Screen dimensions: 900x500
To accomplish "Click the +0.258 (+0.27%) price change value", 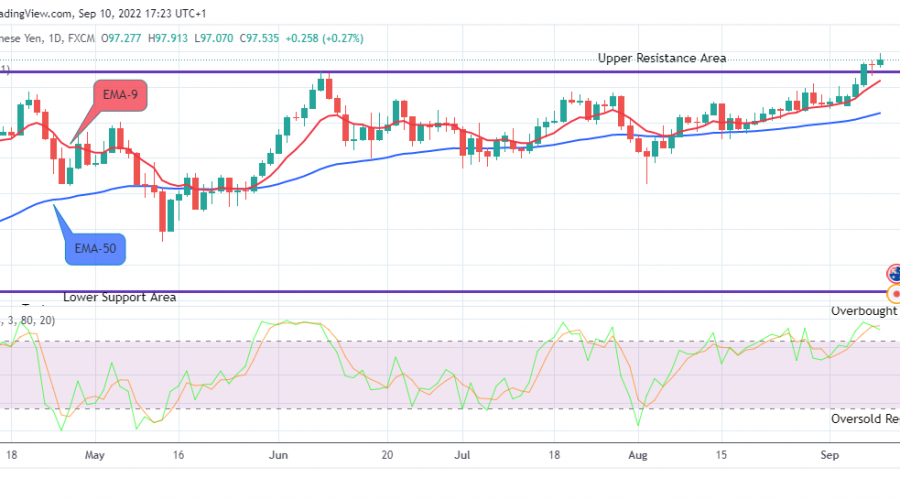I will point(326,38).
